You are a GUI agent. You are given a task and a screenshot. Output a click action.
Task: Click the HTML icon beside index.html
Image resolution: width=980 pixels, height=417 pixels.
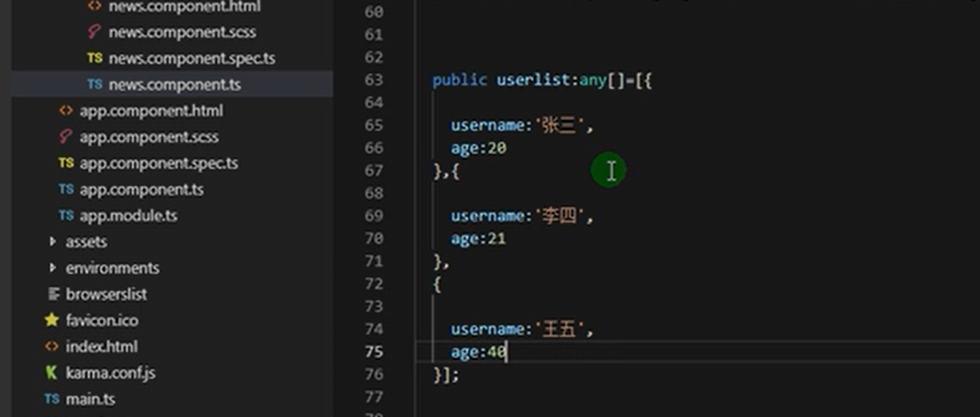[x=52, y=347]
